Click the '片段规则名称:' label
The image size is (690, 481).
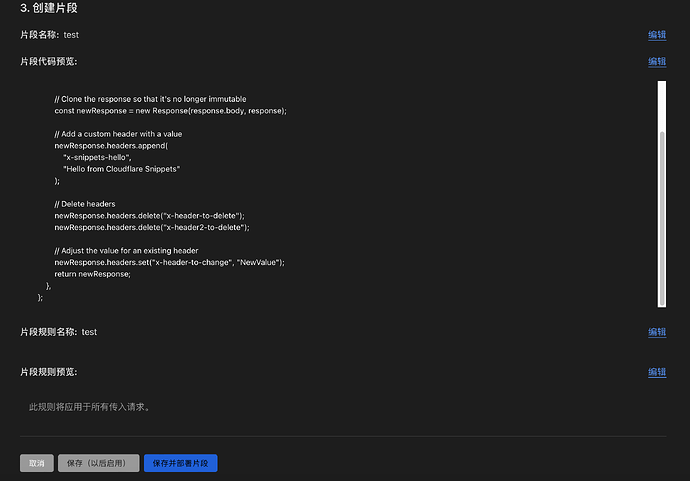[49, 332]
